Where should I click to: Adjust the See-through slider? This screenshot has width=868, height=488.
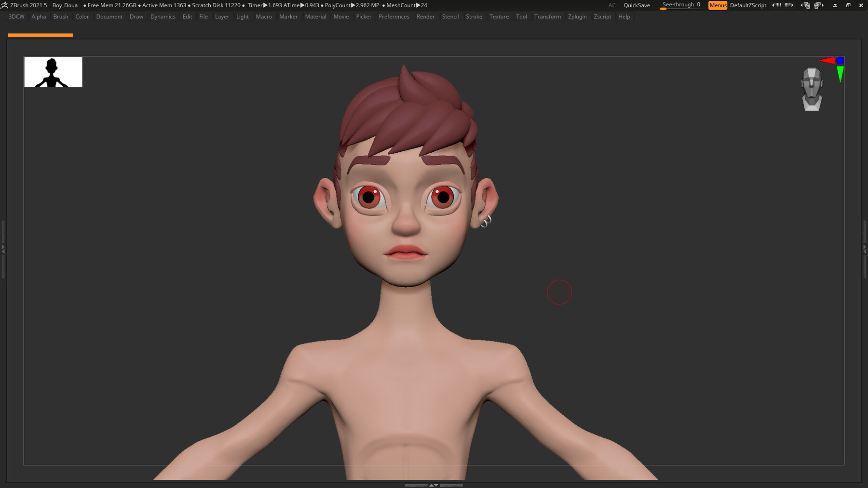[x=681, y=5]
